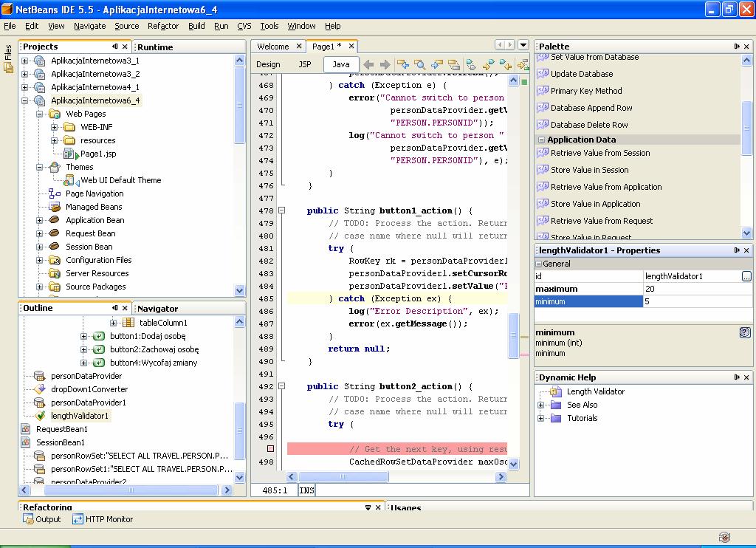Open the Build menu
The image size is (756, 548).
[196, 26]
